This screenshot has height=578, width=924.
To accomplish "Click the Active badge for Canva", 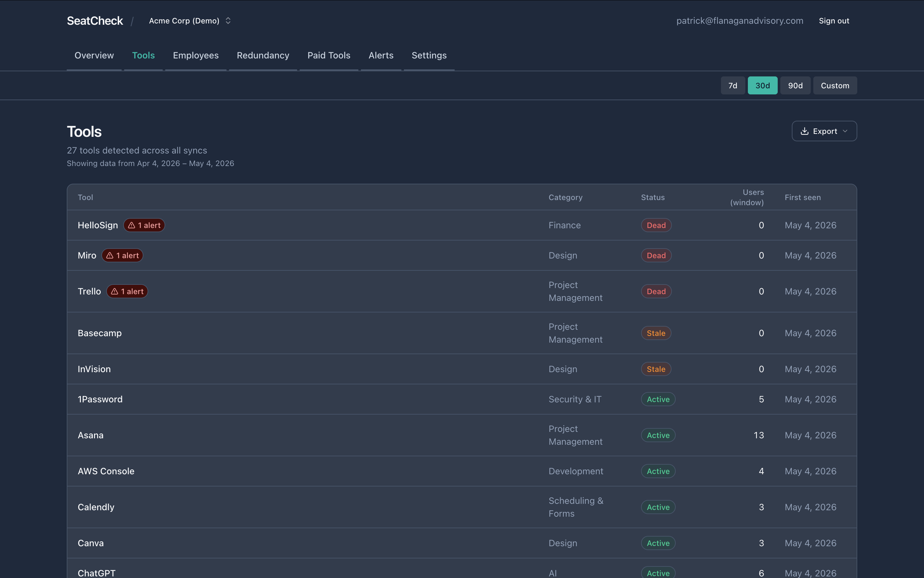I will point(658,543).
